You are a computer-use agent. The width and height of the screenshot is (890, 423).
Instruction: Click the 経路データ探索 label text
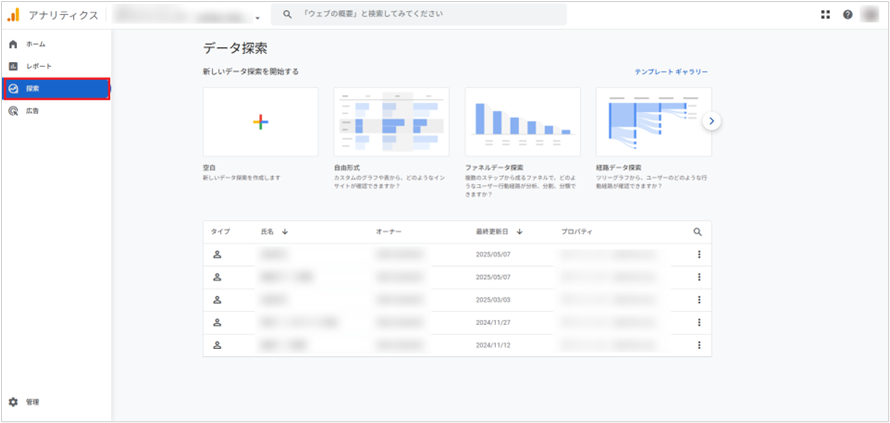[619, 168]
